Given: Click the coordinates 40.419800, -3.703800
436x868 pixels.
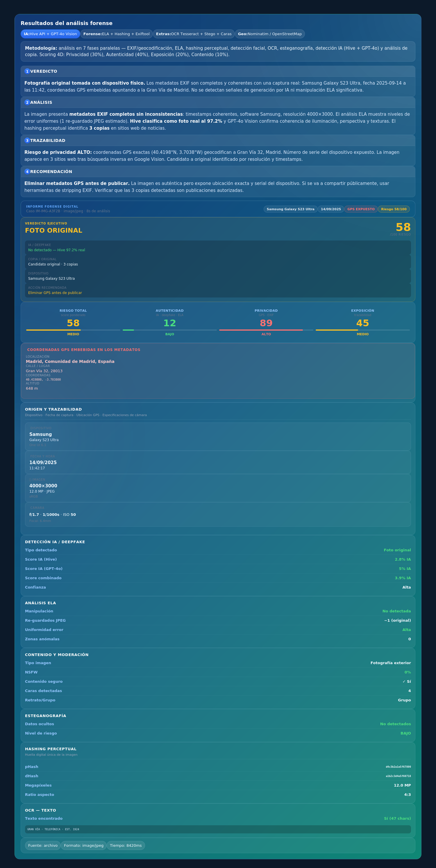Looking at the screenshot, I should click(44, 380).
